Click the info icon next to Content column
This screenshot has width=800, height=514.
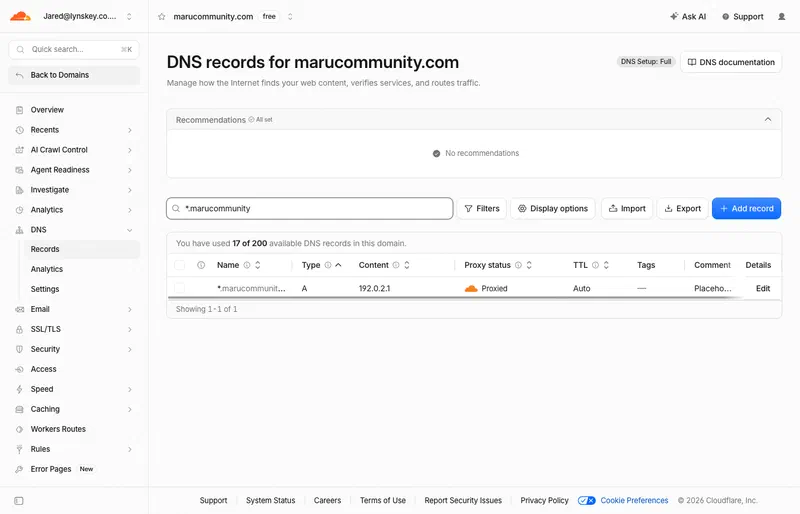click(x=396, y=265)
